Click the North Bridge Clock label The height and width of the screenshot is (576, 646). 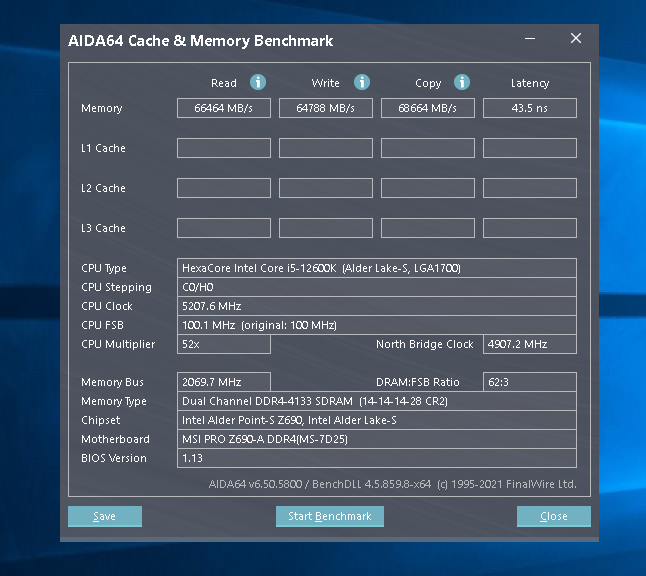point(425,344)
